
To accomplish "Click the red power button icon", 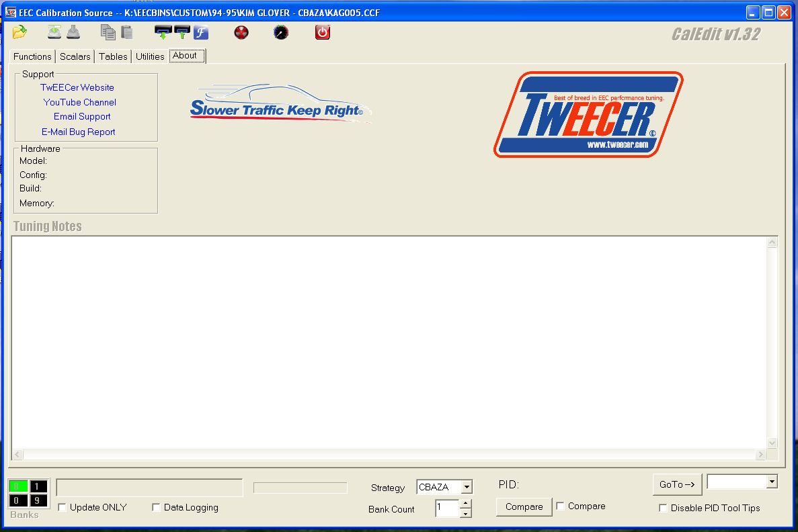I will click(323, 32).
